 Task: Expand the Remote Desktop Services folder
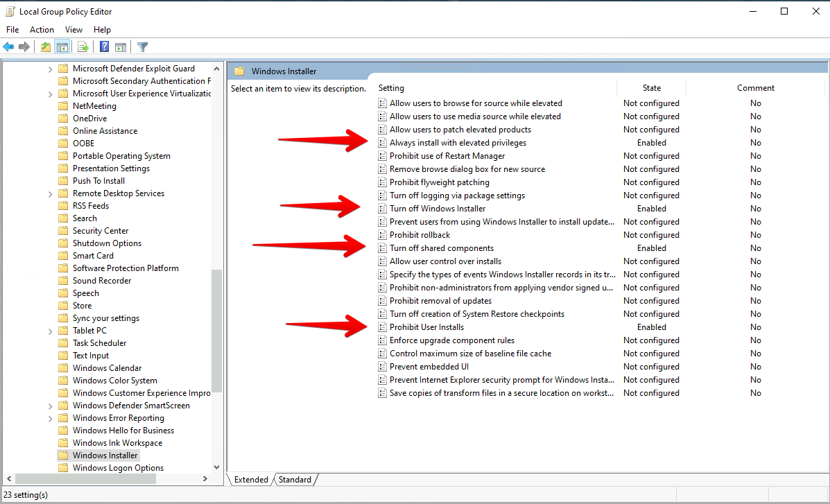pos(50,194)
